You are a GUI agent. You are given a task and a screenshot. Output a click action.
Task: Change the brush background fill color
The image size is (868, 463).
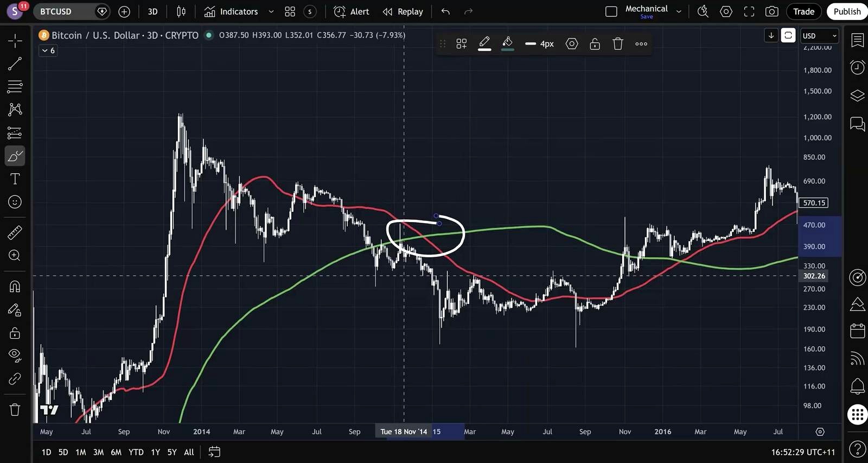point(508,44)
